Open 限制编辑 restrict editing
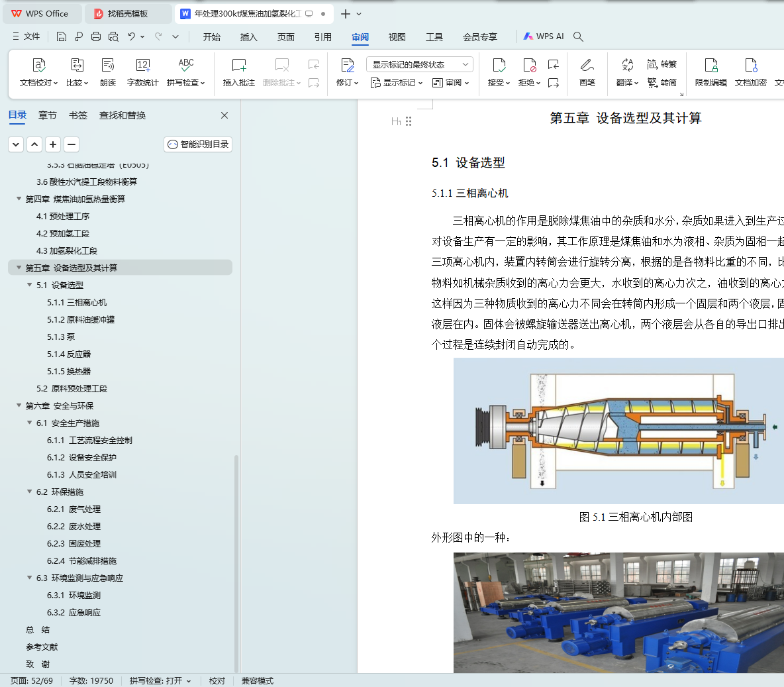 710,72
